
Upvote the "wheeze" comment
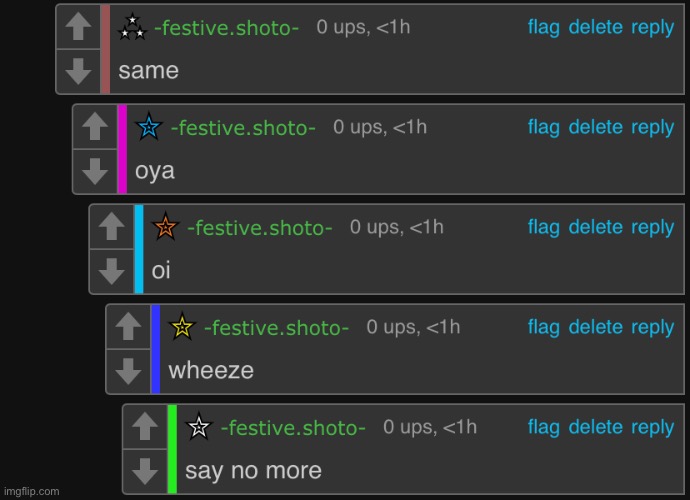(x=128, y=326)
